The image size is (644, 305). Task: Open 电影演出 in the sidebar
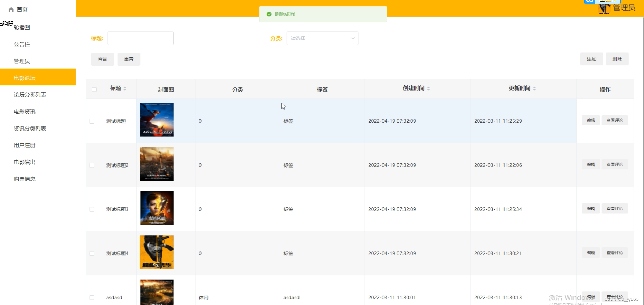38,162
